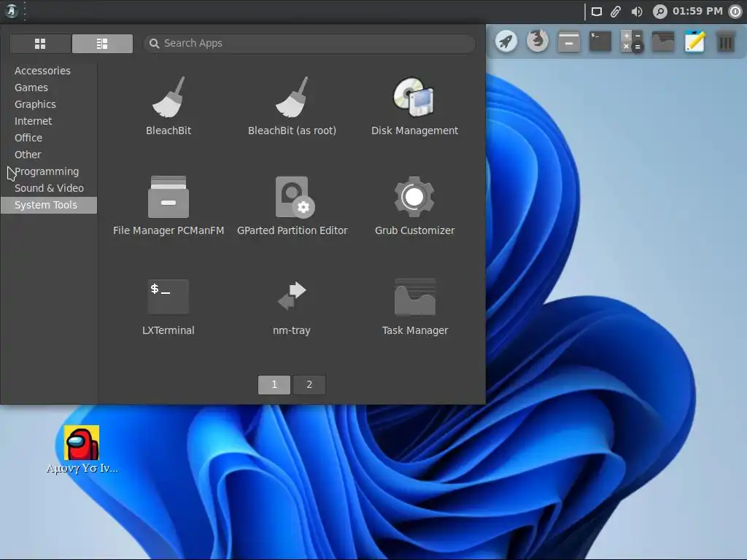Click the main menu icon in top panel
This screenshot has width=747, height=560.
tap(11, 10)
